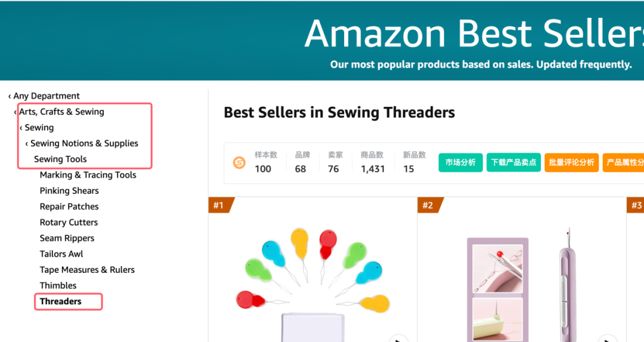
Task: Click the green 市场分析 button
Action: pyautogui.click(x=460, y=162)
